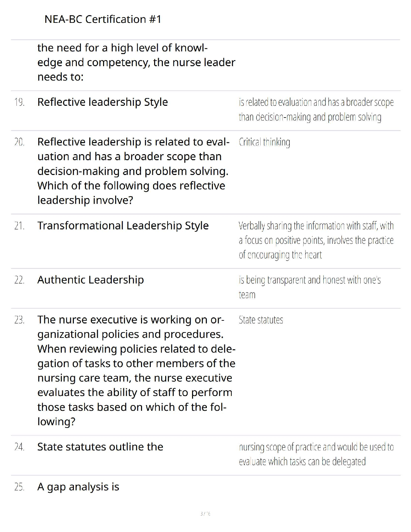Click the "nursing scope of practice" definition
411x532 pixels.
point(316,454)
